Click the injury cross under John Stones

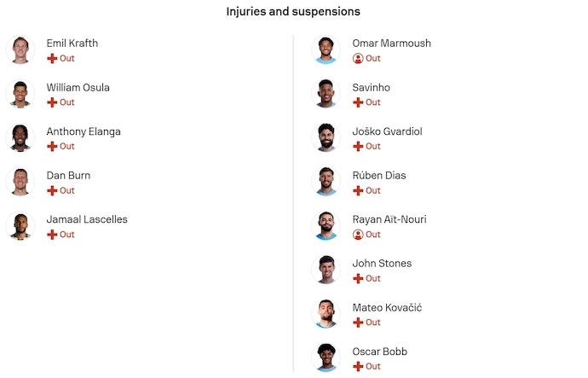point(358,278)
